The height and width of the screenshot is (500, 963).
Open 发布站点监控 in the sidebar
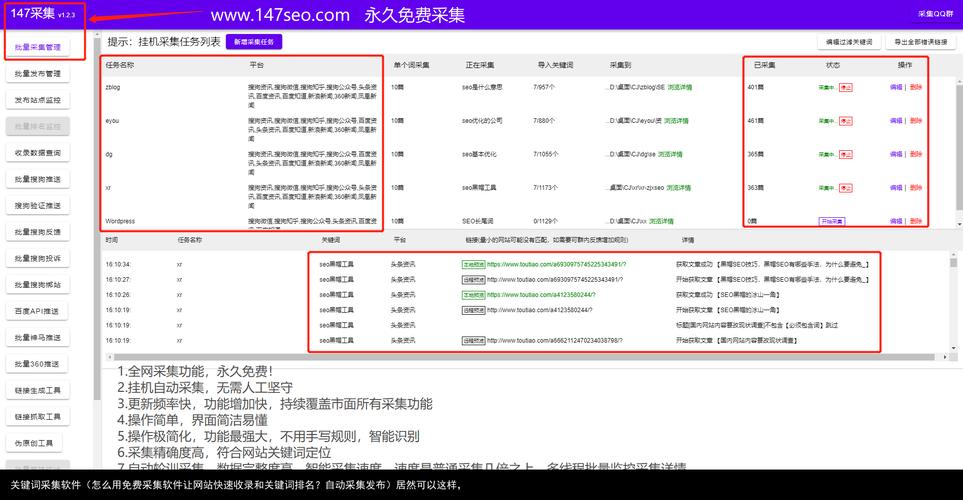pyautogui.click(x=37, y=100)
